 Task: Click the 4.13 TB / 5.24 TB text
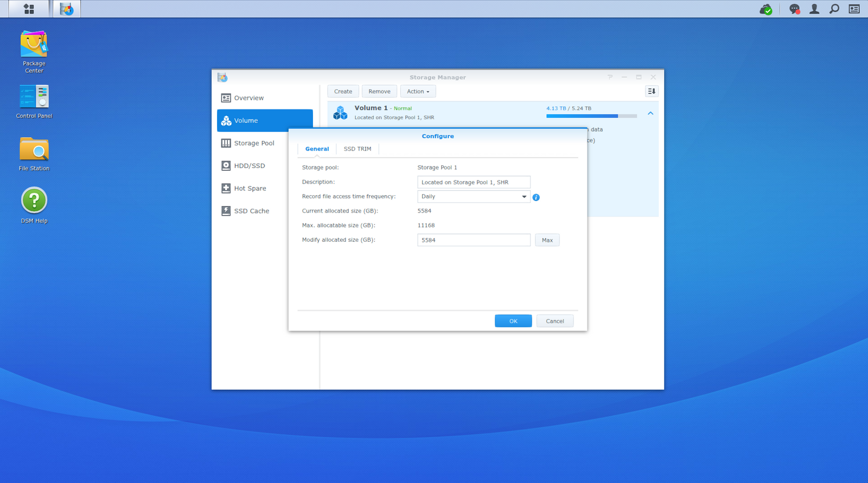569,108
